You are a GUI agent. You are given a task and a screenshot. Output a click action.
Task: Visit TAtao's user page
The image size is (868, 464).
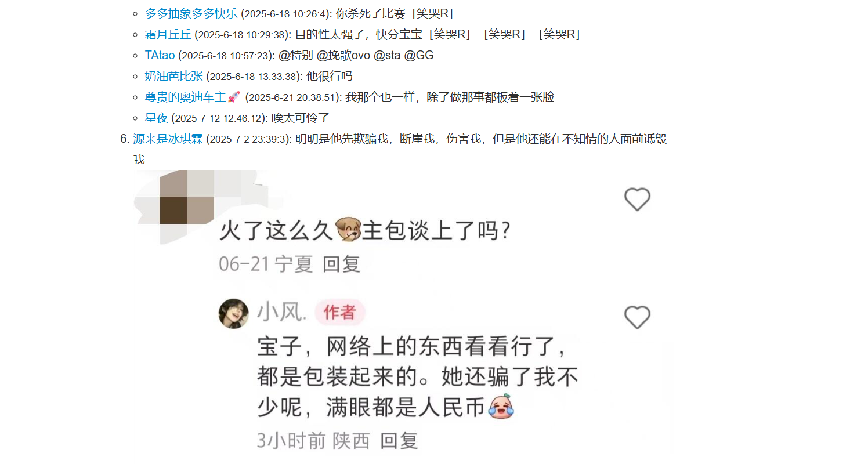point(160,55)
